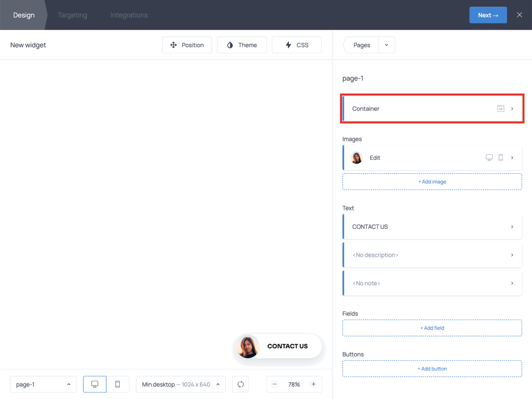
Task: Open the Position settings icon
Action: click(173, 45)
